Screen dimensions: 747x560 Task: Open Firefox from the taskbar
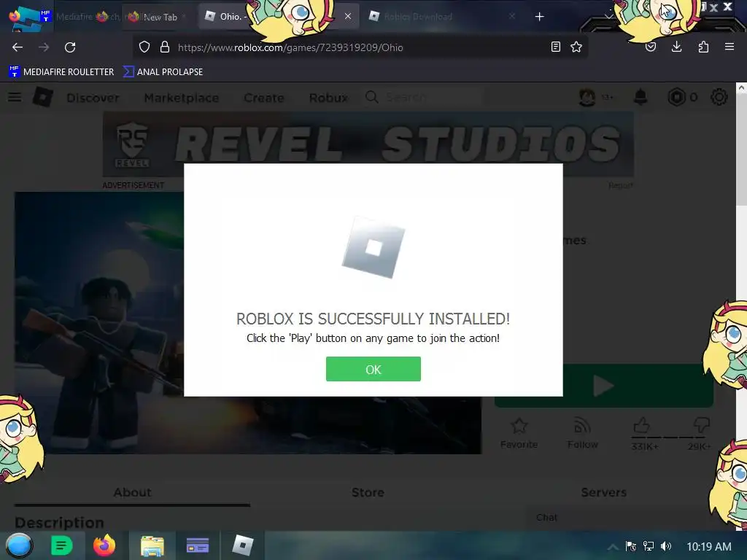(104, 545)
